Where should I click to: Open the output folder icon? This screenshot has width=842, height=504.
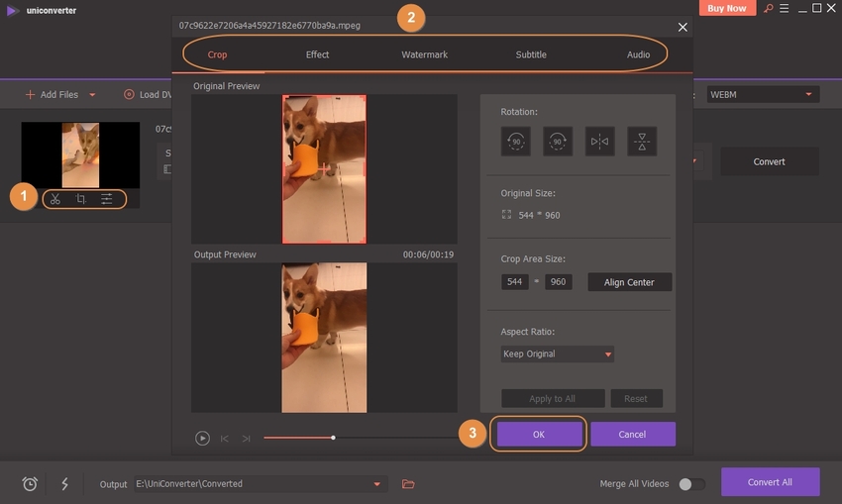coord(408,484)
